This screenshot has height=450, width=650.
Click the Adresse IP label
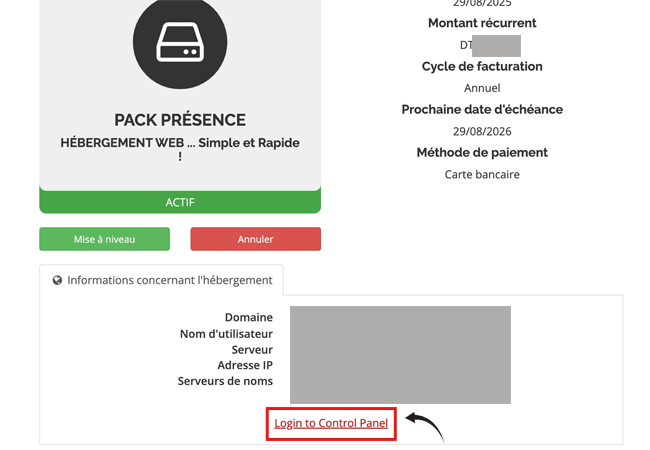(245, 365)
